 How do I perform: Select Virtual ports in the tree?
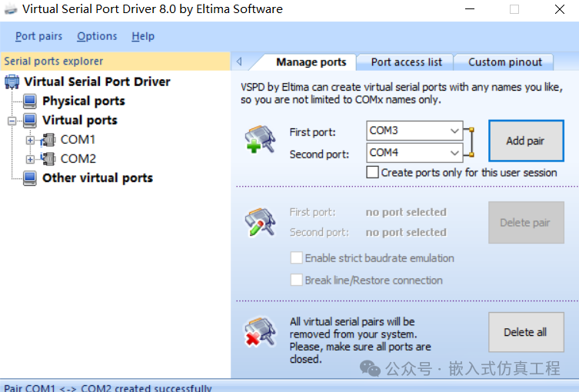(80, 121)
